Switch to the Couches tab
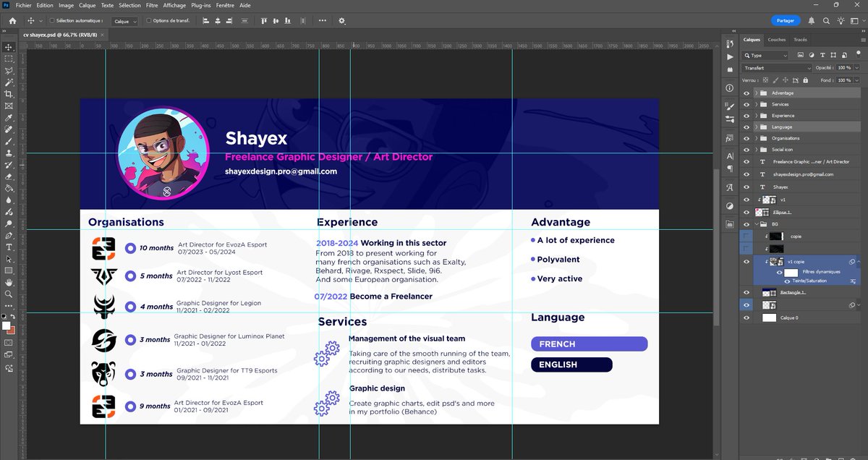868x460 pixels. coord(777,40)
